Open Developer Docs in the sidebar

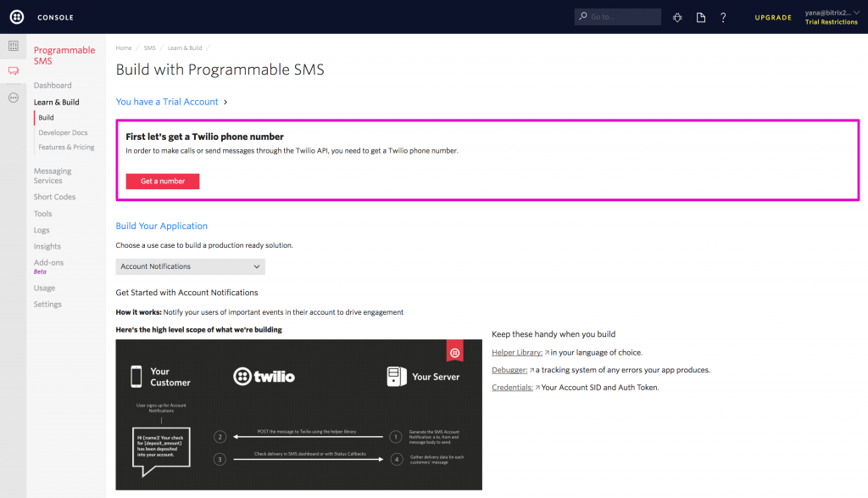63,133
